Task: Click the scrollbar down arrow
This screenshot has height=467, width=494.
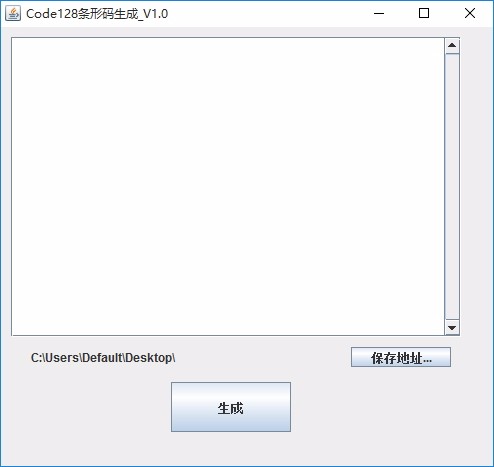Action: [452, 328]
